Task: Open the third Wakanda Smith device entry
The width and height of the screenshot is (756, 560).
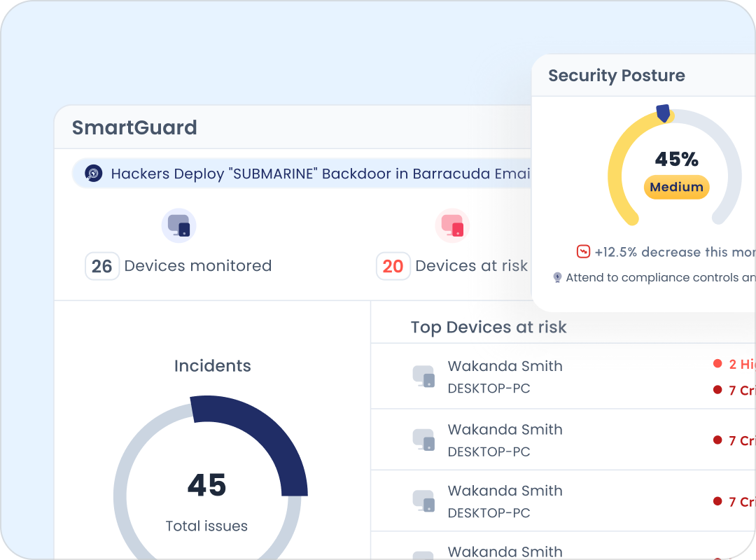Action: tap(563, 500)
